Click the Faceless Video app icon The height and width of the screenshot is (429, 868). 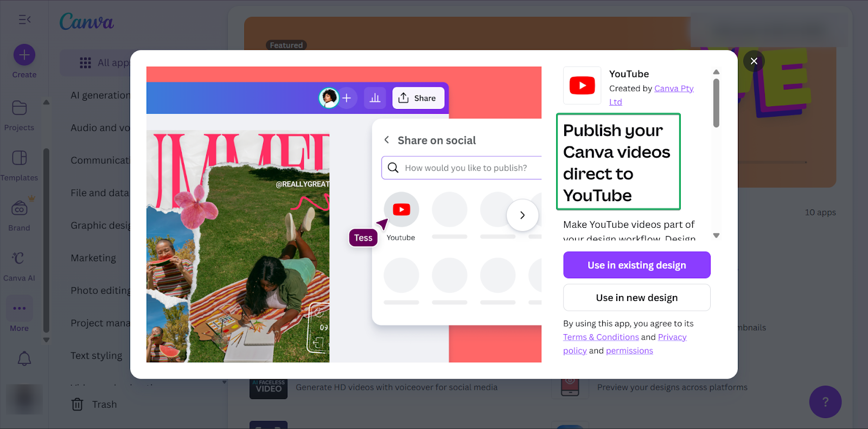269,388
